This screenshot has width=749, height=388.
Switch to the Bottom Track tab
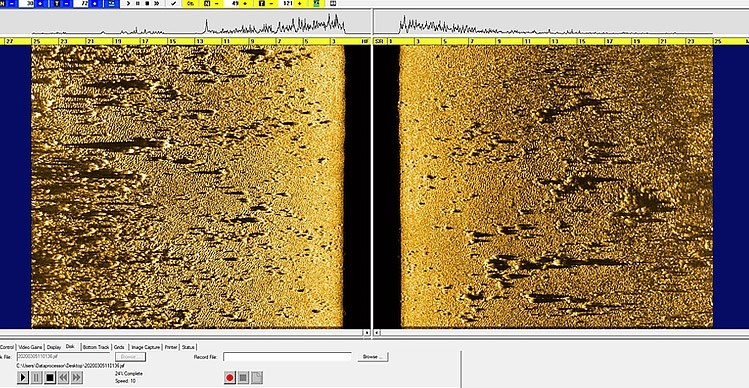pos(96,347)
